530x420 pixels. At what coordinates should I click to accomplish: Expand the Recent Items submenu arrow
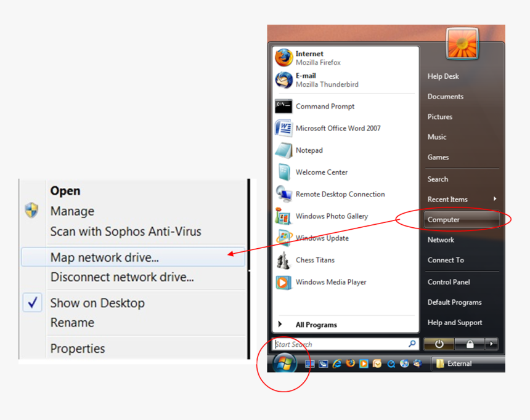pos(494,199)
